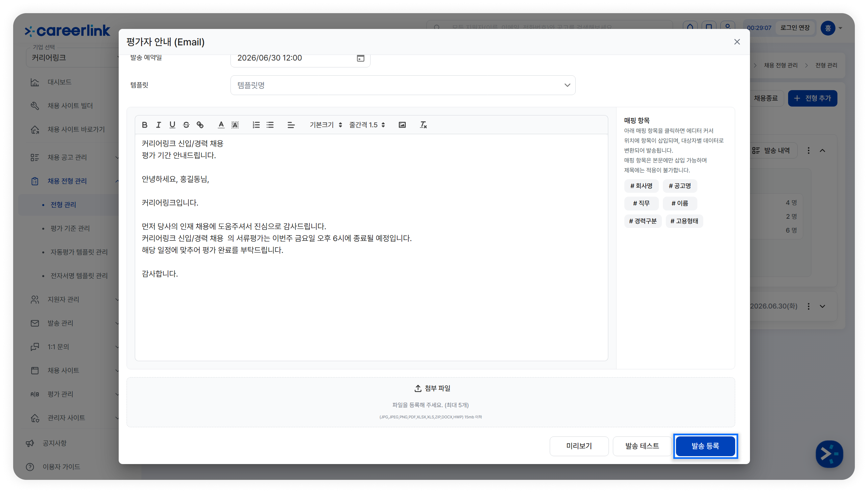Open 채용 사이트 바로가기 in the sidebar

pos(67,130)
